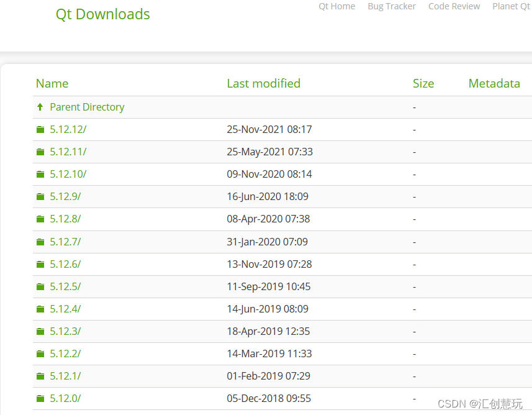The width and height of the screenshot is (532, 415).
Task: Go to Qt Home in top navigation
Action: pyautogui.click(x=337, y=6)
